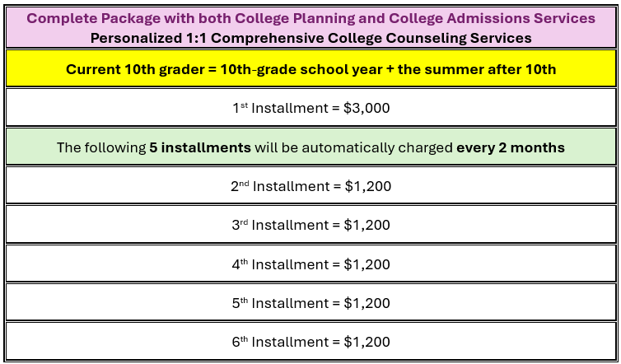Click 'the summer after 10th' text
The width and height of the screenshot is (621, 364).
click(x=477, y=69)
